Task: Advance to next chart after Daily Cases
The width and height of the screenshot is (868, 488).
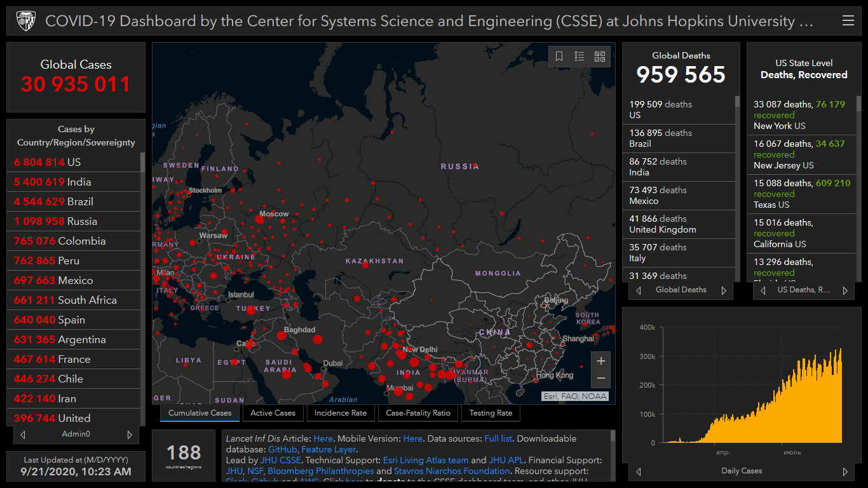Action: click(844, 471)
